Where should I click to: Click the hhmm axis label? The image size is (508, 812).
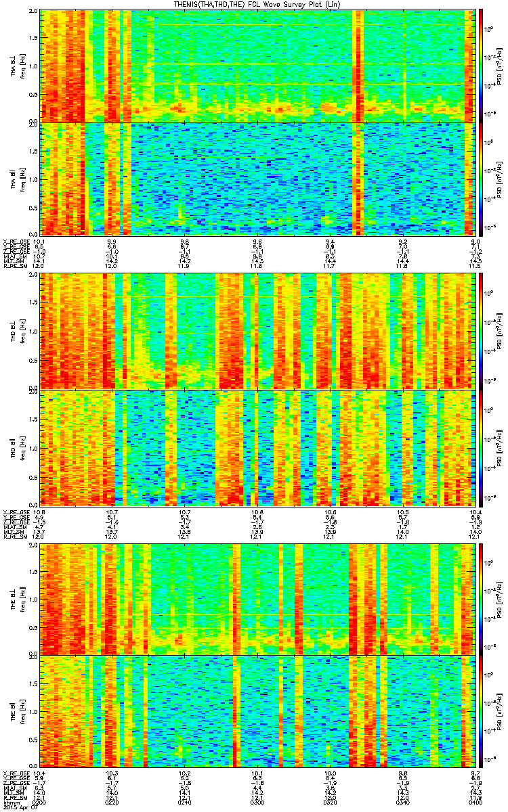pyautogui.click(x=10, y=802)
